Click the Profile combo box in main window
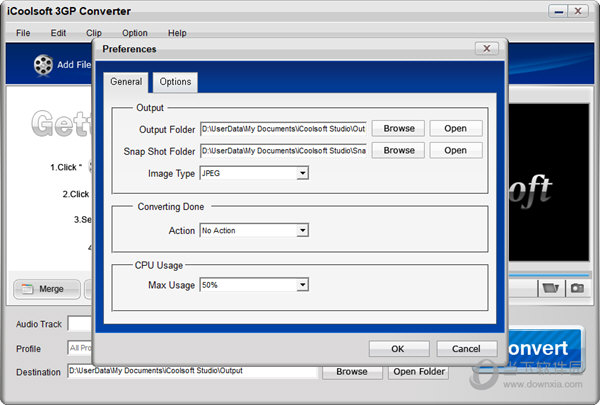This screenshot has width=600, height=405. point(80,348)
